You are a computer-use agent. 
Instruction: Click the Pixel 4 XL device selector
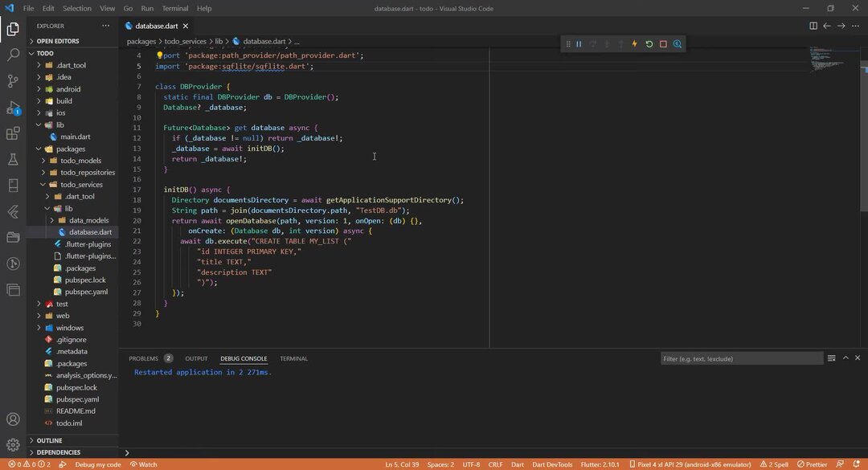point(694,464)
